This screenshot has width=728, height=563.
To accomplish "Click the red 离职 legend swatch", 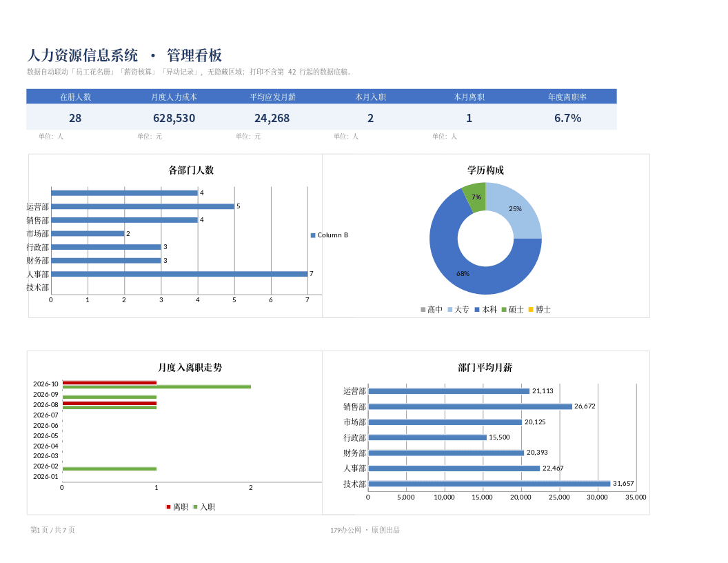I will point(168,507).
